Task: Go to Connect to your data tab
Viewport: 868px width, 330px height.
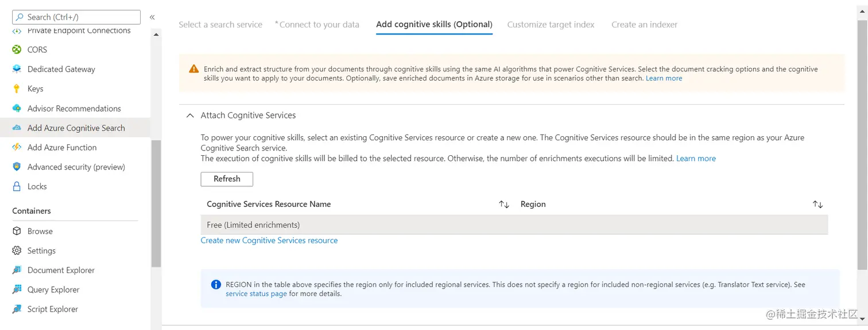Action: [x=319, y=25]
